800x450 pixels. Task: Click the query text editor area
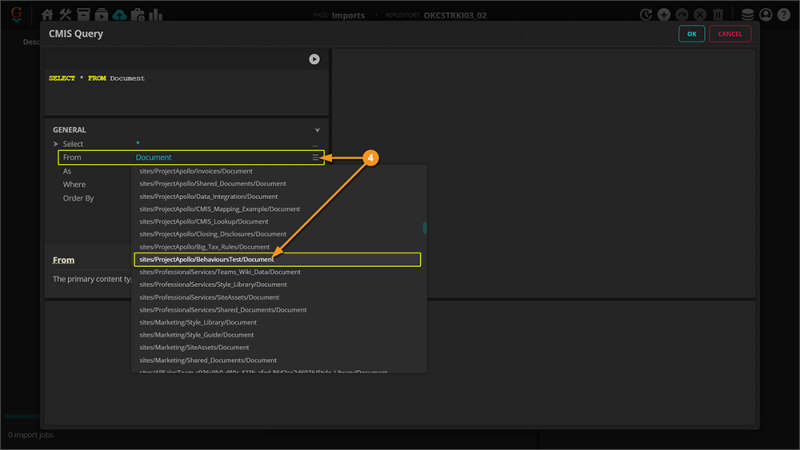coord(187,92)
